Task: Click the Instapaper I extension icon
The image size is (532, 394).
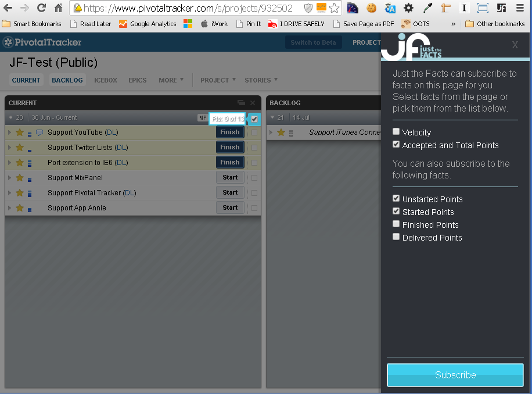Action: [x=464, y=8]
